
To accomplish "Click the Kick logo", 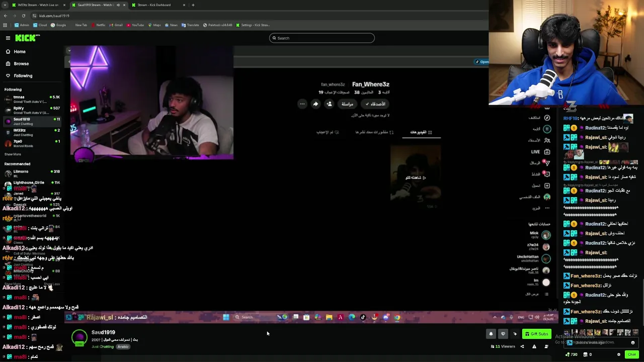I will [x=27, y=38].
